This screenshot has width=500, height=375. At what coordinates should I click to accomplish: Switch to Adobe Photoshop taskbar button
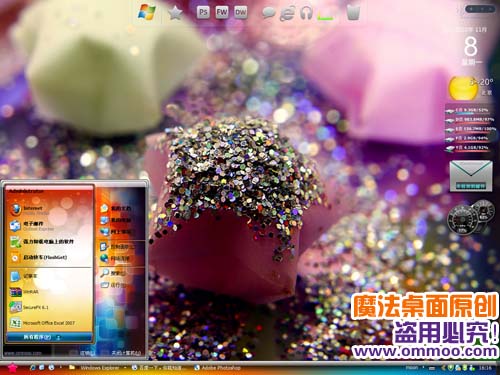coord(217,368)
